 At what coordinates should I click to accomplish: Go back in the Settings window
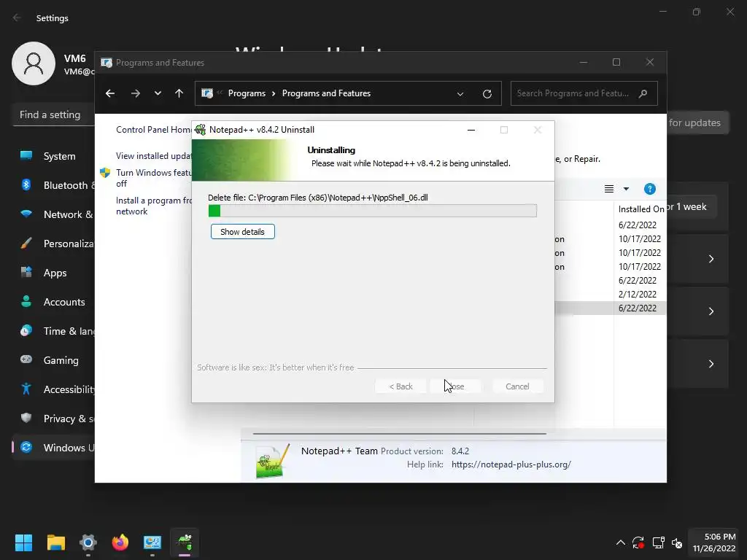(17, 17)
